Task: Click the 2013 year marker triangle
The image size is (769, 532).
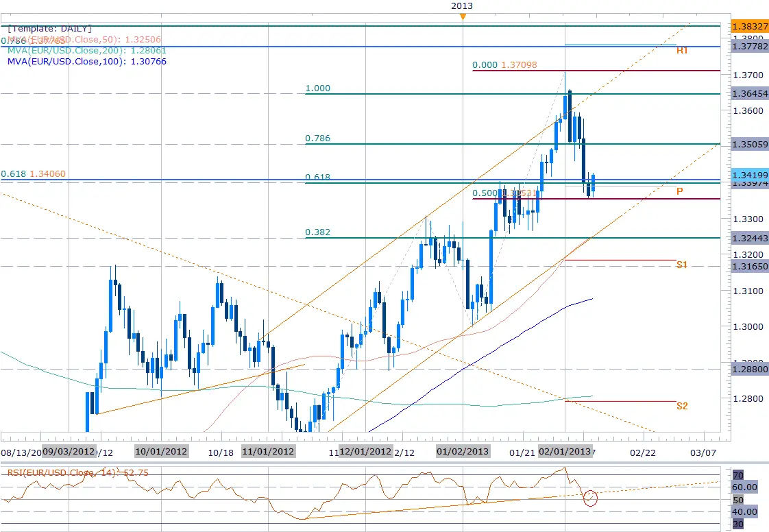Action: pyautogui.click(x=463, y=17)
